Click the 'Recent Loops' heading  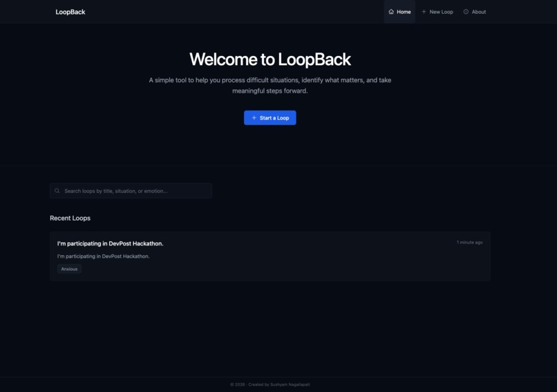pos(70,218)
